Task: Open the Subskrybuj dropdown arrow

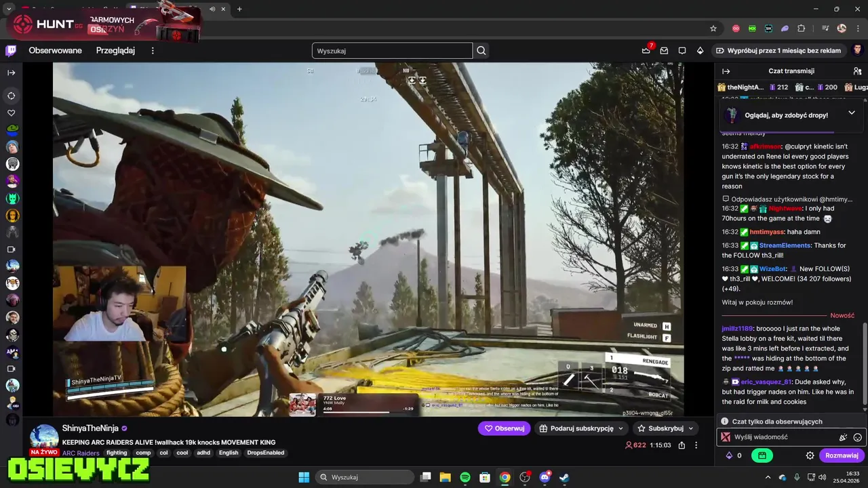Action: (x=691, y=428)
